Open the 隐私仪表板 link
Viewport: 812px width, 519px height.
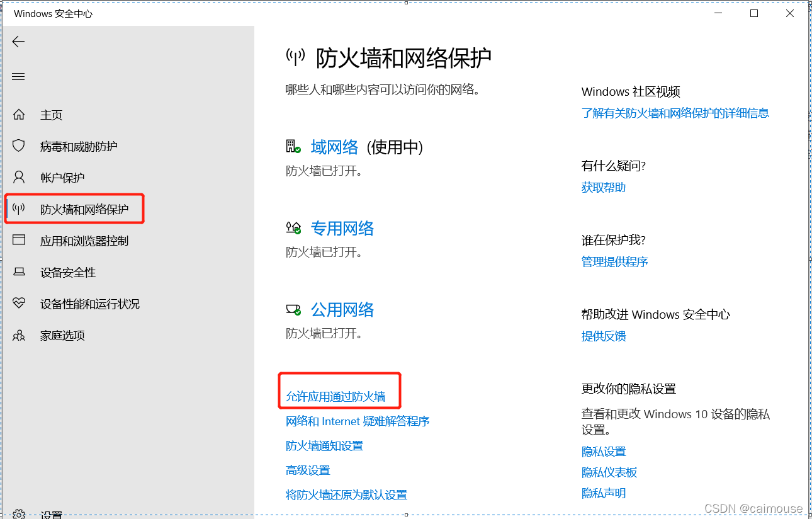(x=609, y=472)
